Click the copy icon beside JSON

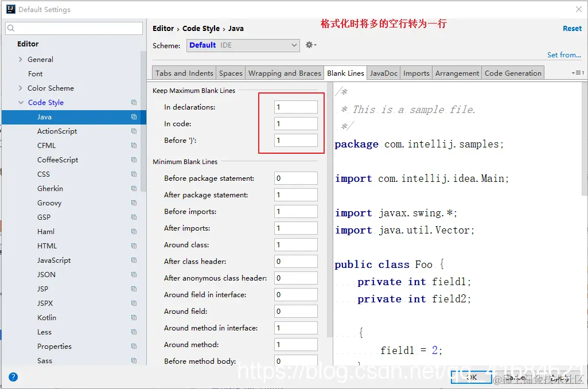[134, 275]
